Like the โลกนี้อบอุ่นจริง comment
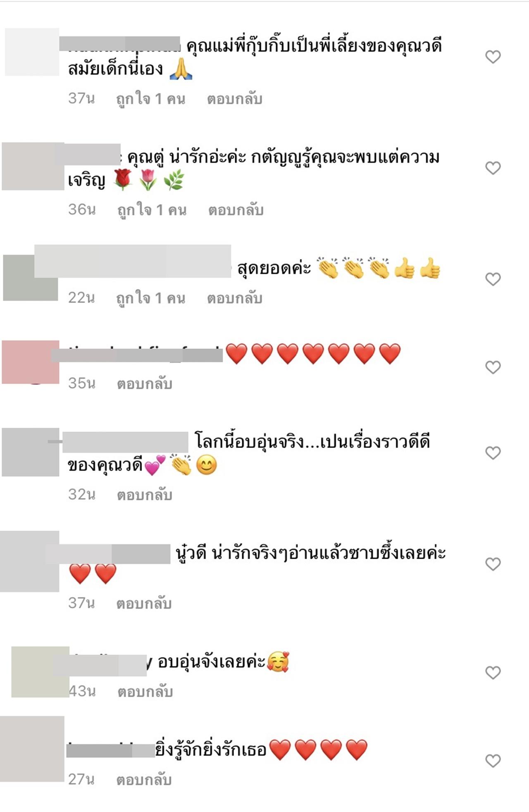529x812 pixels. pos(493,453)
